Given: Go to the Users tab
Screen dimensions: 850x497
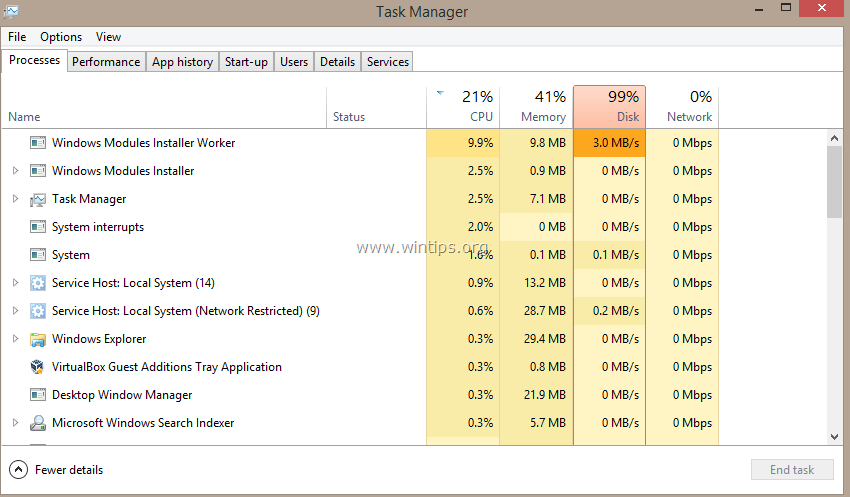Looking at the screenshot, I should [x=294, y=62].
